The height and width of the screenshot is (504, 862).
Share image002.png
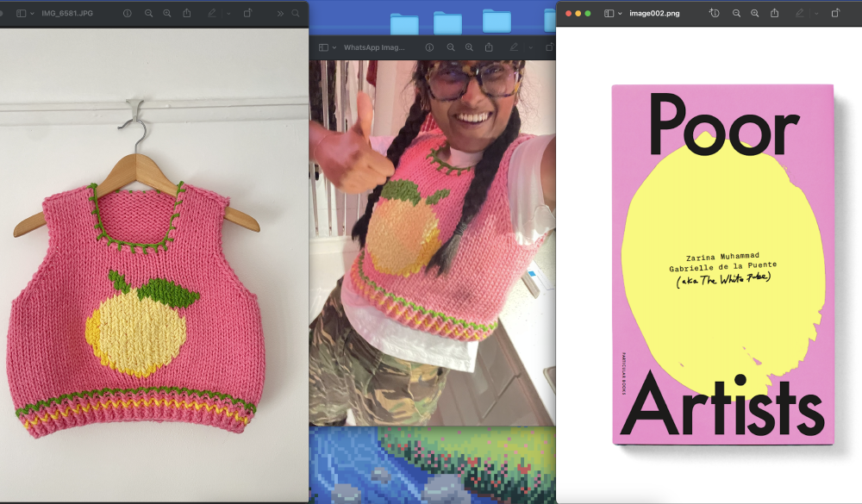(776, 13)
